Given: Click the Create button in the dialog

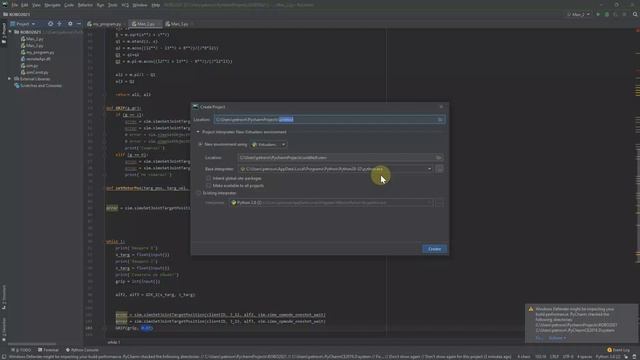Looking at the screenshot, I should [434, 249].
